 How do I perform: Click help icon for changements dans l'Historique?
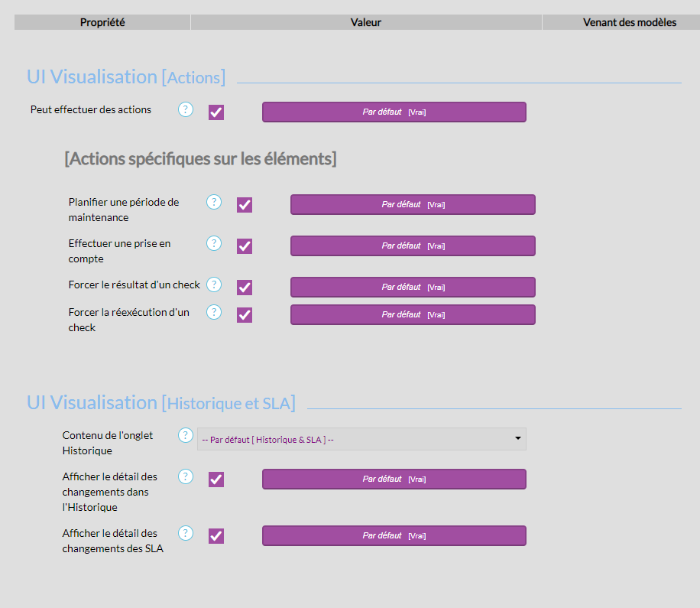[x=186, y=476]
